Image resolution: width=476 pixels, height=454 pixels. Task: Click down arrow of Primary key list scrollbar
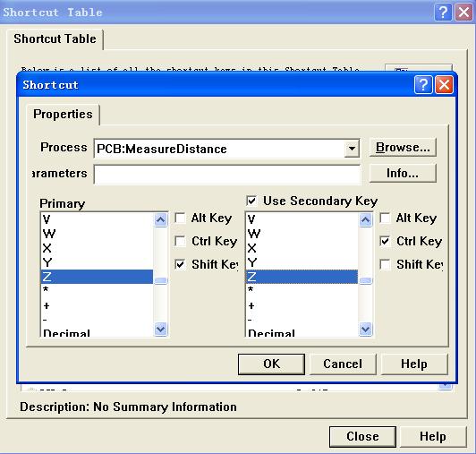[x=160, y=329]
